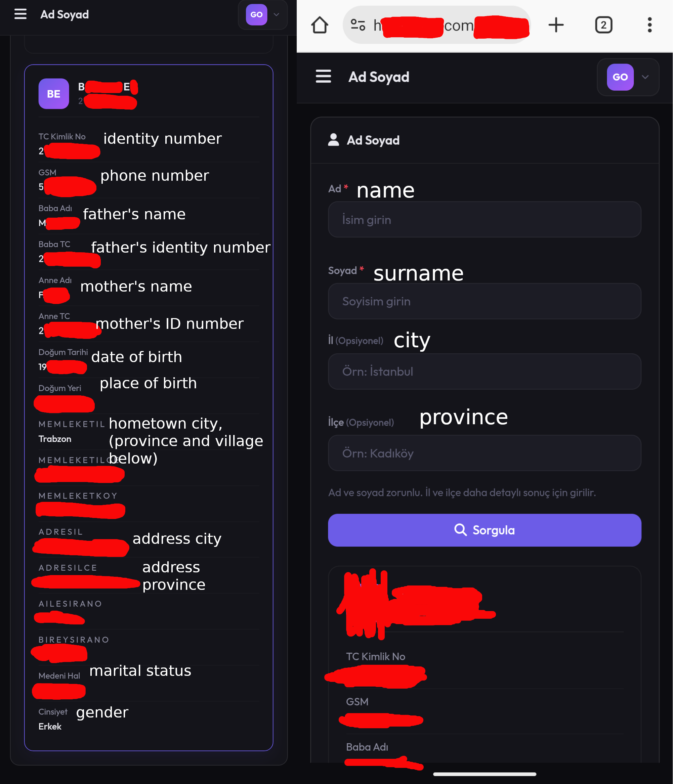Click the 'Soyisim girin' surname field
Image resolution: width=673 pixels, height=784 pixels.
pyautogui.click(x=484, y=301)
